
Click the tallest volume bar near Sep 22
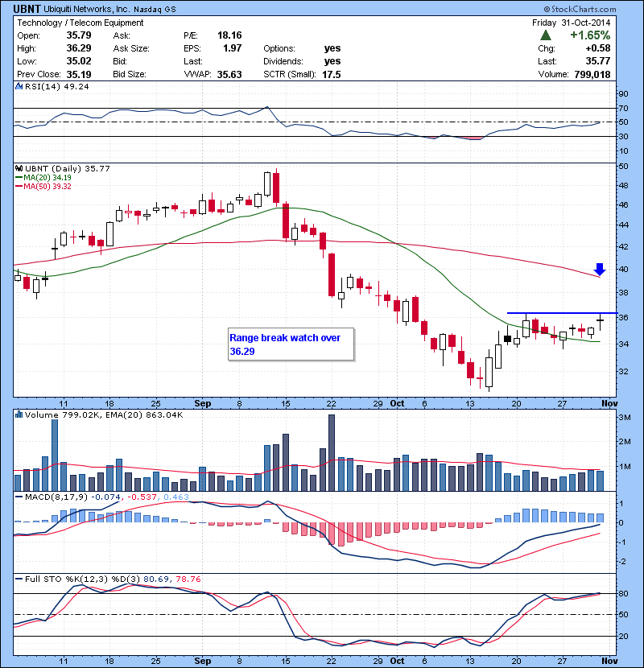[x=332, y=452]
